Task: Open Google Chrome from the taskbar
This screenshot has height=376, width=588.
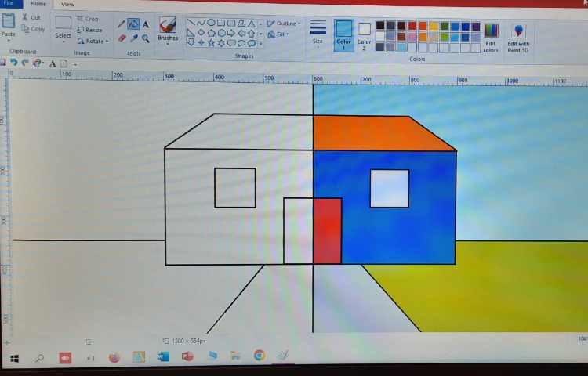Action: point(259,356)
